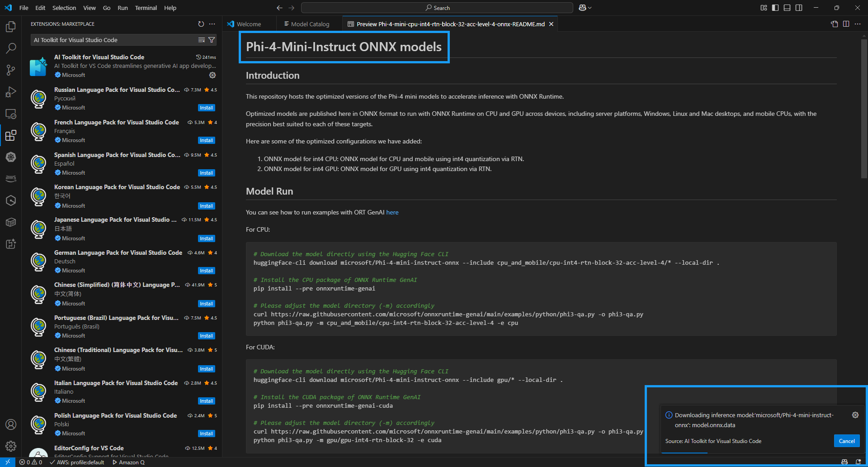Go back with the navigation arrow
Image resolution: width=868 pixels, height=467 pixels.
point(279,8)
